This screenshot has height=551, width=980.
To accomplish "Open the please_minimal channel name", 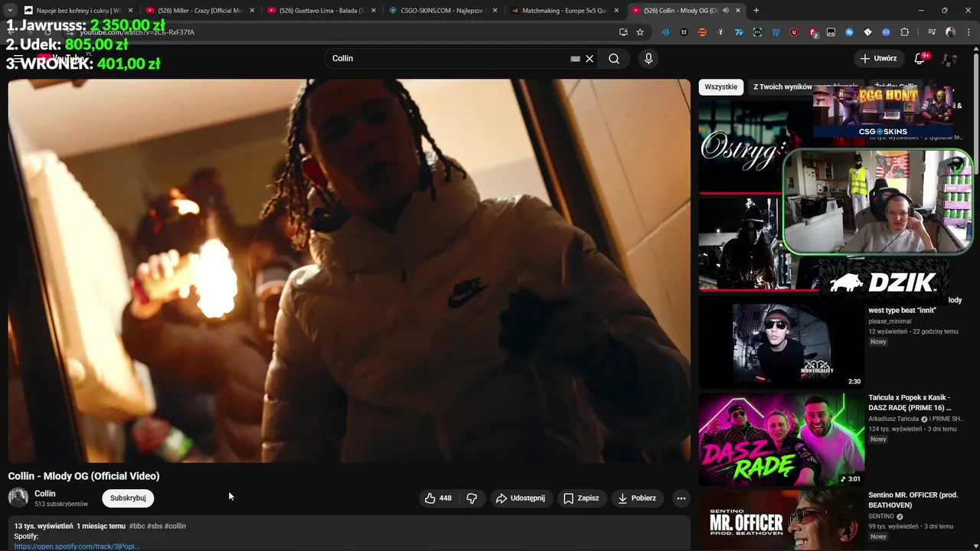I will (x=890, y=321).
